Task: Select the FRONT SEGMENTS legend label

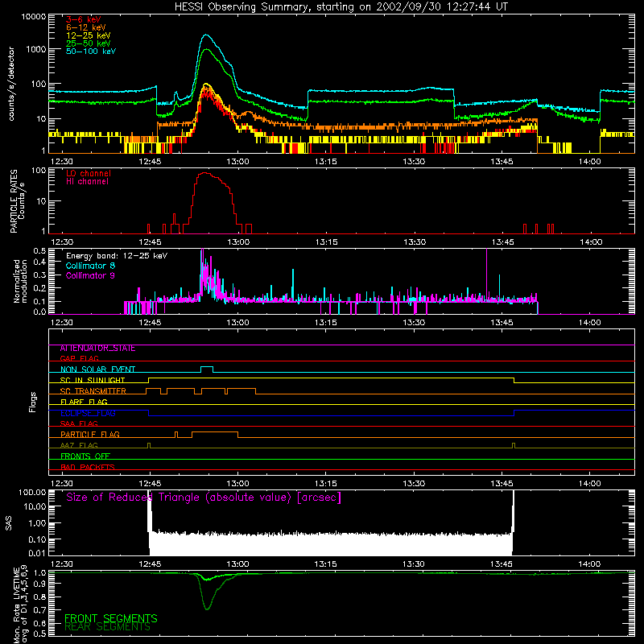Action: (111, 618)
